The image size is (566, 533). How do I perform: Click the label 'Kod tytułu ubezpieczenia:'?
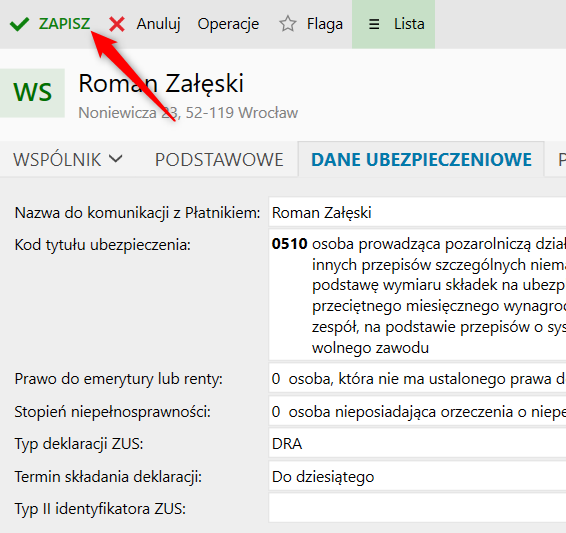(x=103, y=245)
